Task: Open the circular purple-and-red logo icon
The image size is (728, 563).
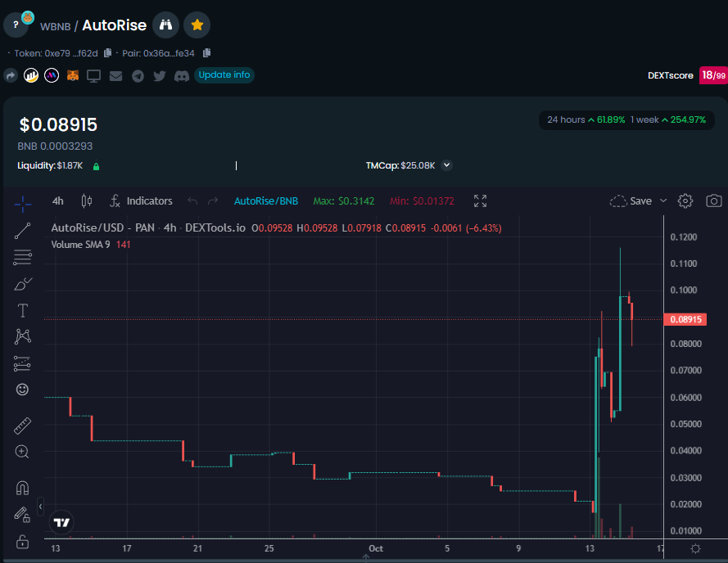Action: point(52,75)
